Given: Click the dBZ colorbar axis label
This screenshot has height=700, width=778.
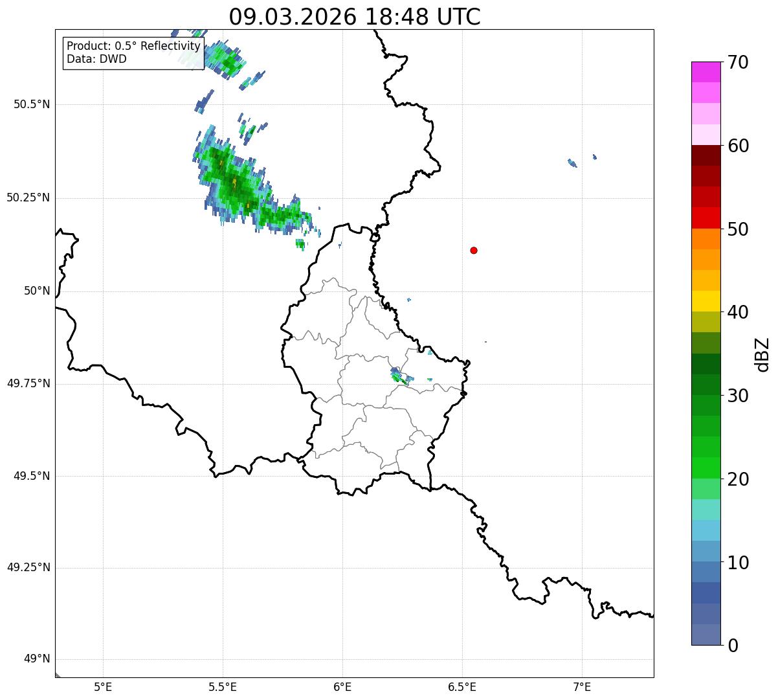Looking at the screenshot, I should (x=762, y=354).
